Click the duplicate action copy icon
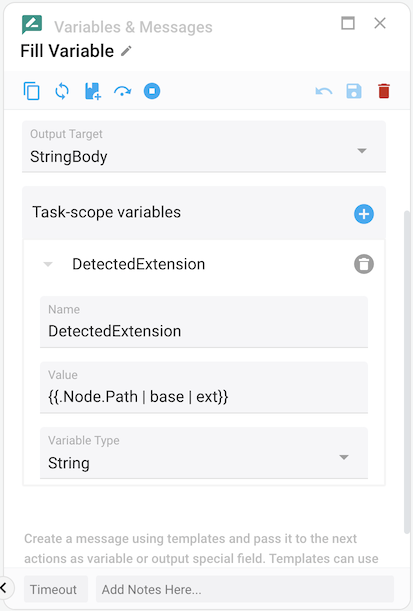This screenshot has width=413, height=611. 32,91
